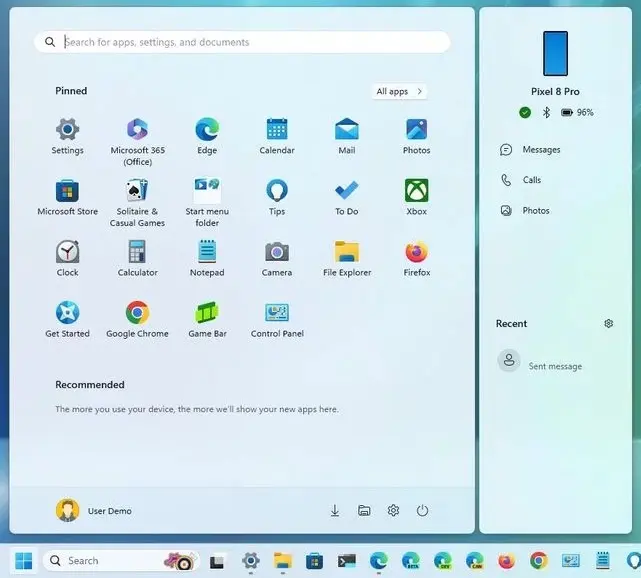The height and width of the screenshot is (578, 641).
Task: Launch Solitaire & Casual Games
Action: (137, 191)
